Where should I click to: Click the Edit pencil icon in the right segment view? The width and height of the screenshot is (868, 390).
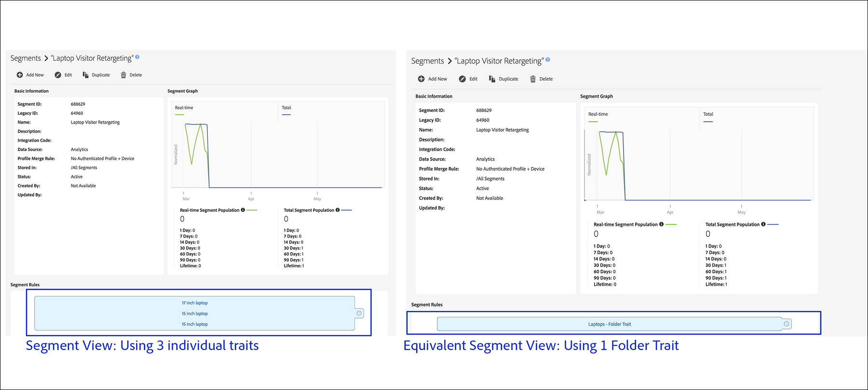click(x=462, y=79)
